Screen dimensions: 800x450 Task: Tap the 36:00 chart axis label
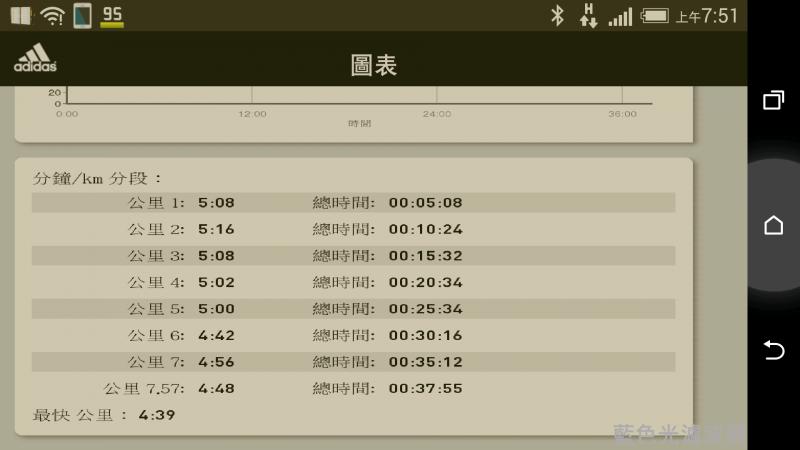(622, 114)
